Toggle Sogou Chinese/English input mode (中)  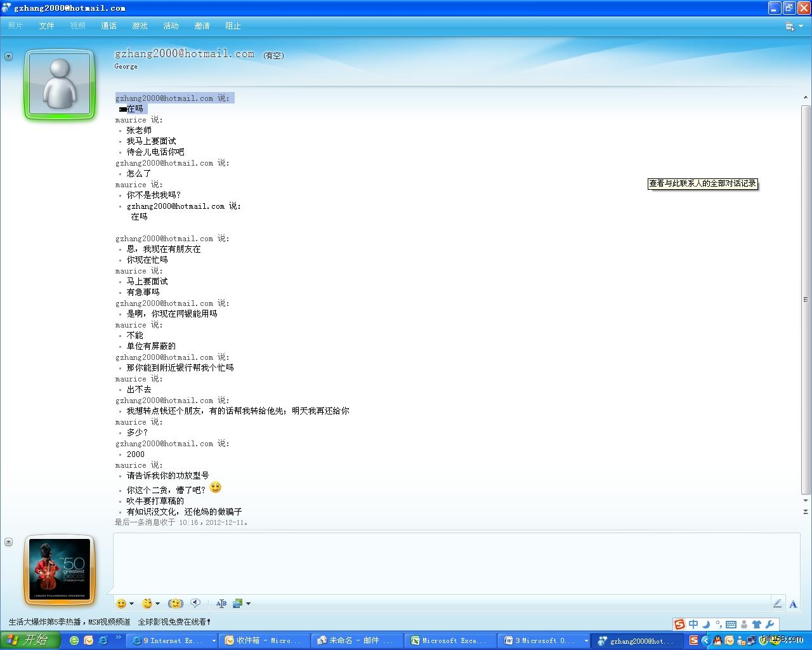693,625
